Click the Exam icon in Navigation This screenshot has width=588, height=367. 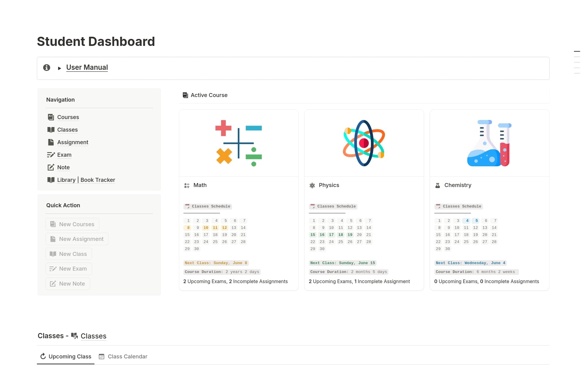(x=51, y=155)
